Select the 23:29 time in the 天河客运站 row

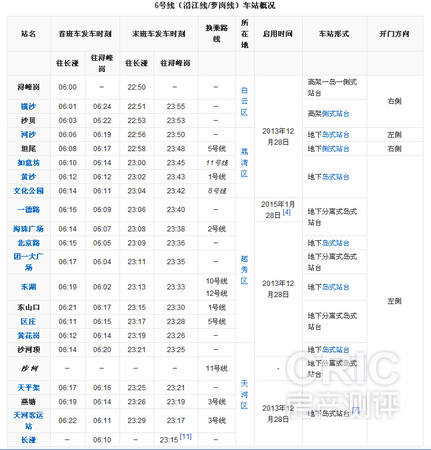pyautogui.click(x=137, y=420)
